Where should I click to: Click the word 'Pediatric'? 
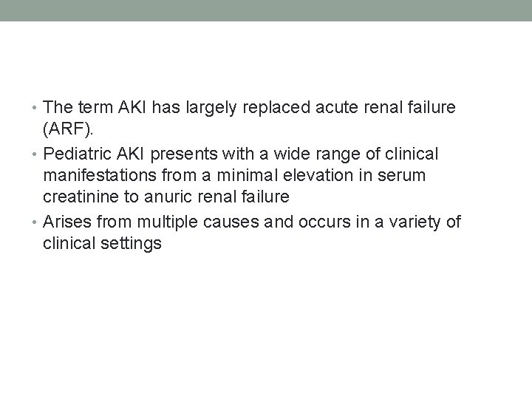tap(78, 154)
